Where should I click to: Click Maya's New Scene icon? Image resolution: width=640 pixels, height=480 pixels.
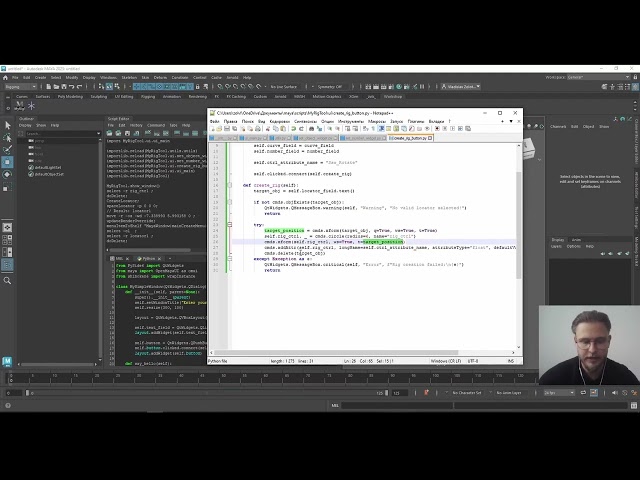[48, 87]
